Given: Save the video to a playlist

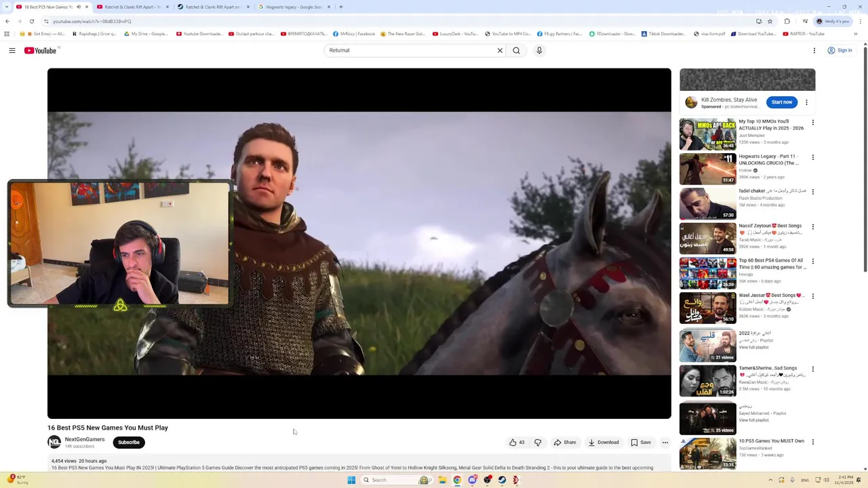Looking at the screenshot, I should (x=641, y=443).
